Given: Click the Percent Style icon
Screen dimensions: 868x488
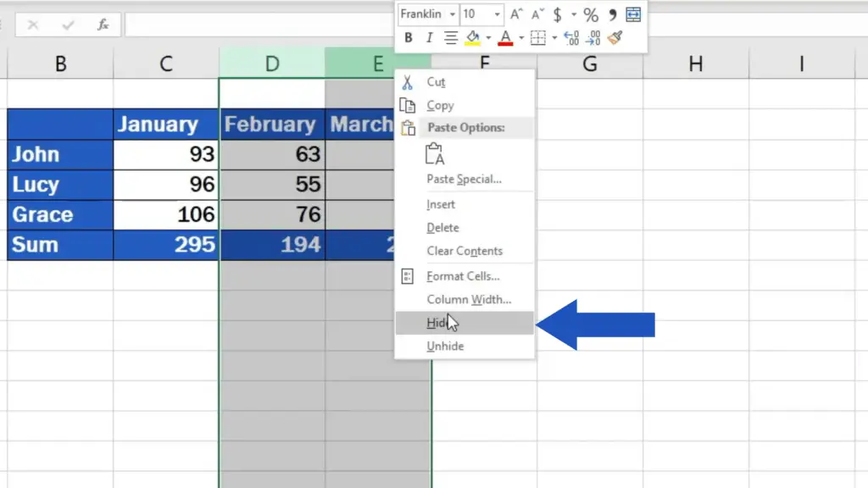Looking at the screenshot, I should tap(593, 14).
